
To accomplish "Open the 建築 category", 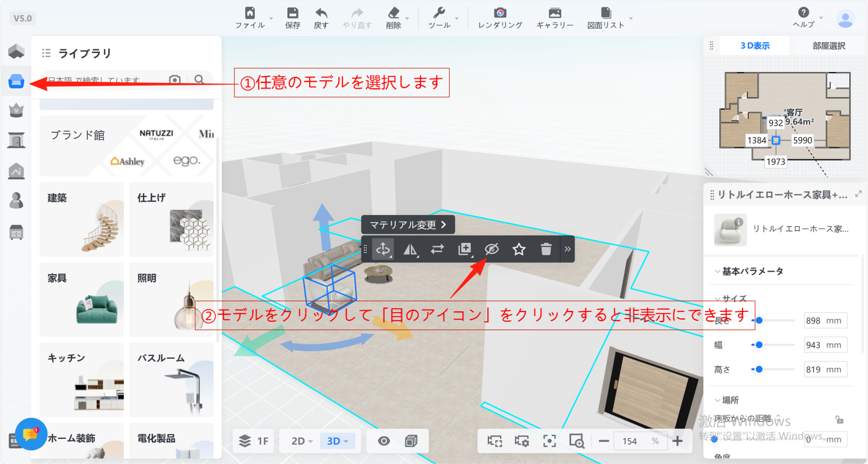I will pos(82,219).
